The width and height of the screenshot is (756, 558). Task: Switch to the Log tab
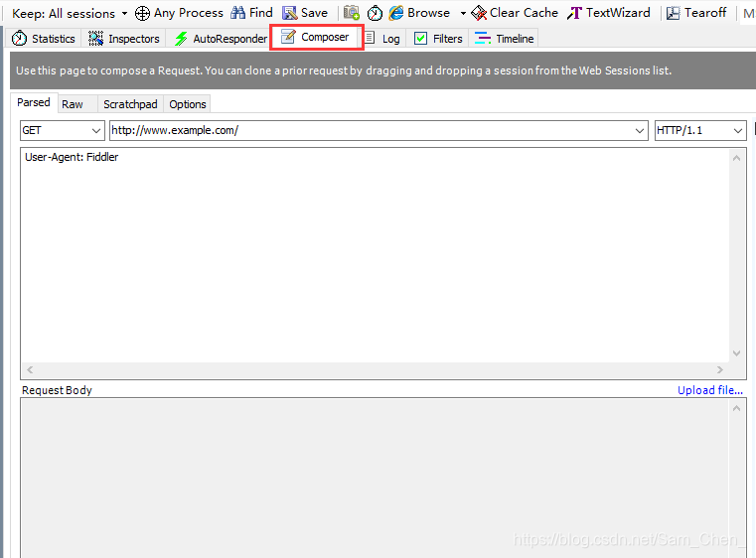pos(382,39)
